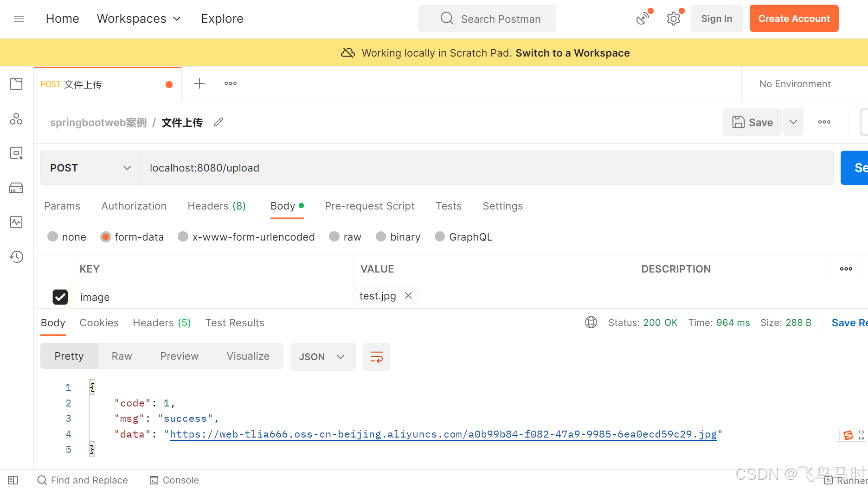Switch to the Params tab
The image size is (868, 489).
coord(62,206)
